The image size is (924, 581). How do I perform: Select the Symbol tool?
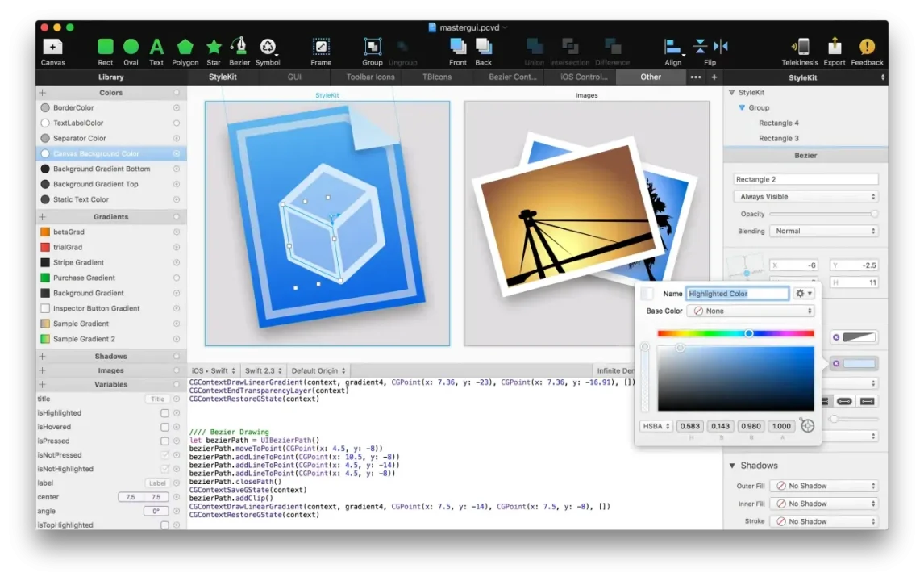[x=268, y=52]
